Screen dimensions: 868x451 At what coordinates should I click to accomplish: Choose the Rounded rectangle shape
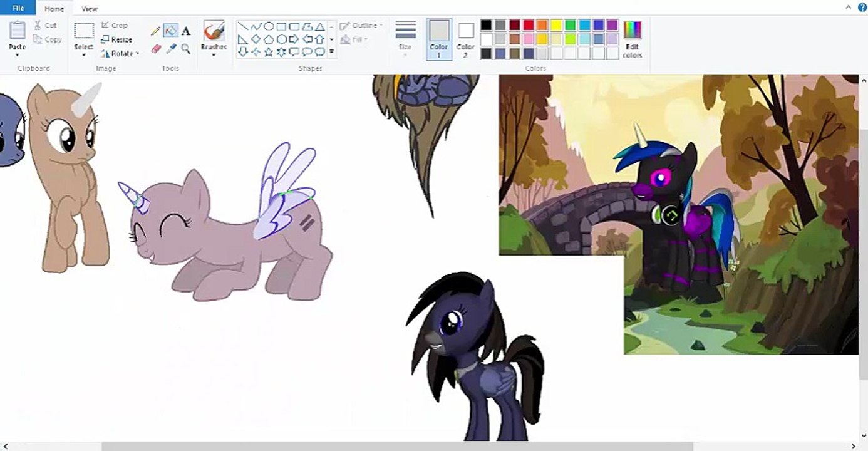coord(294,26)
